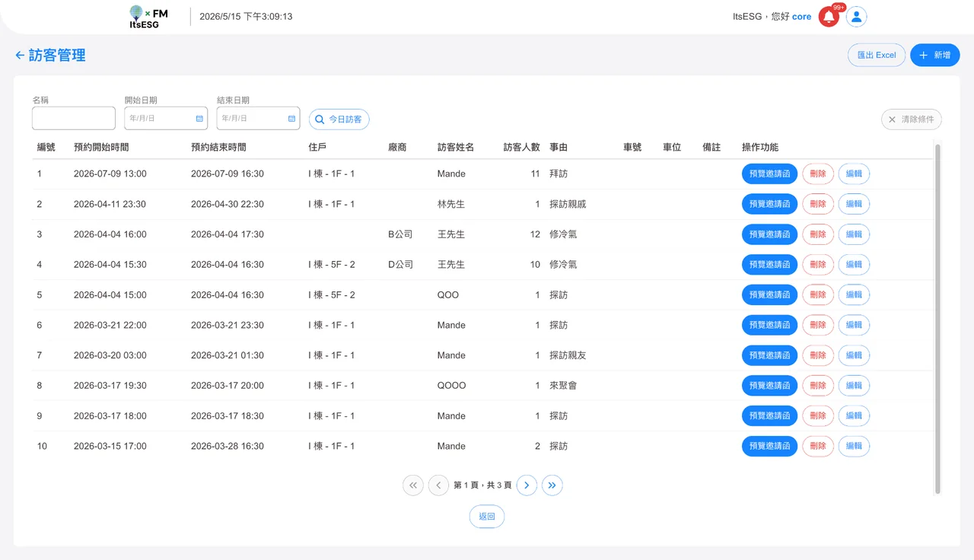Edit row 9 record

click(854, 415)
